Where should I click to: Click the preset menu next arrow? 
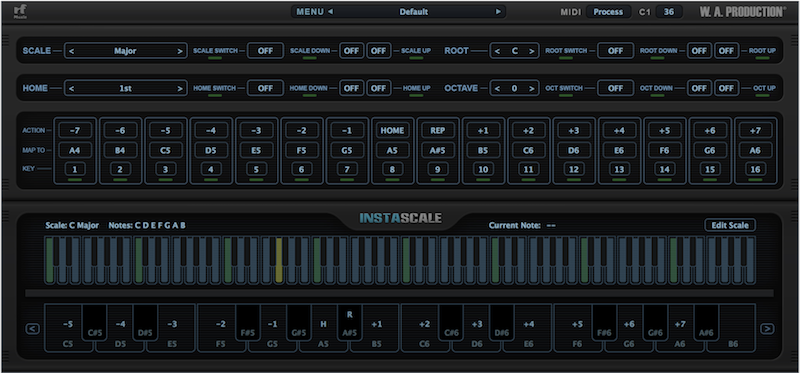point(498,12)
